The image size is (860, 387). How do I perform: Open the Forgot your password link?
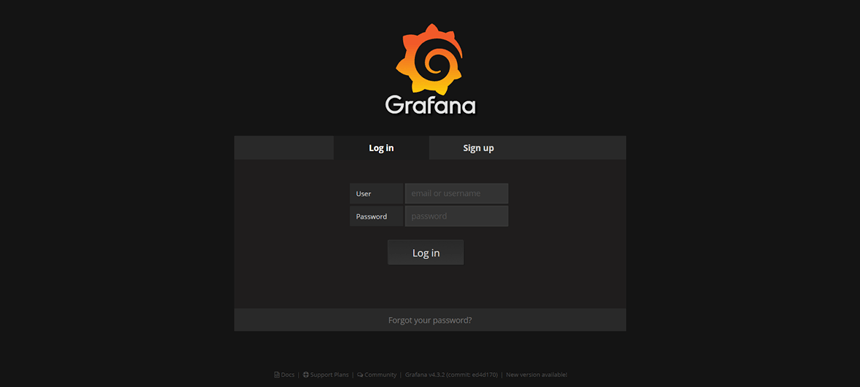coord(430,320)
